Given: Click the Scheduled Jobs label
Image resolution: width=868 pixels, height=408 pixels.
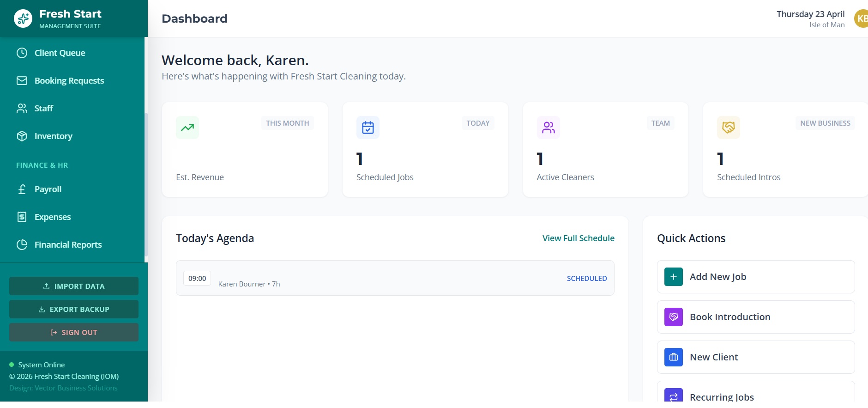Looking at the screenshot, I should [385, 177].
